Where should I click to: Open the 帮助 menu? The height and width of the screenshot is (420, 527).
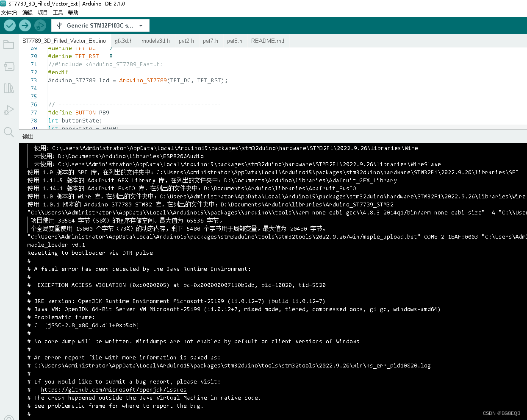[x=73, y=13]
